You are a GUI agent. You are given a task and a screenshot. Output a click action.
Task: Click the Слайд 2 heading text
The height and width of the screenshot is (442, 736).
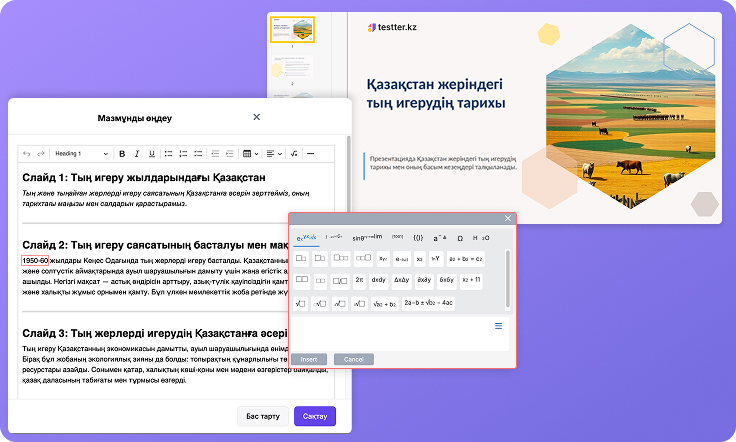click(x=155, y=245)
